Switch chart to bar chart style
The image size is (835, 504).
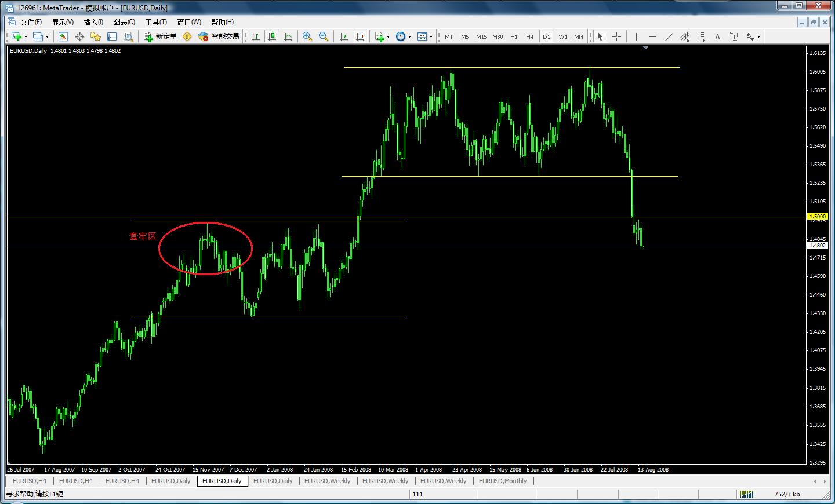pos(256,36)
